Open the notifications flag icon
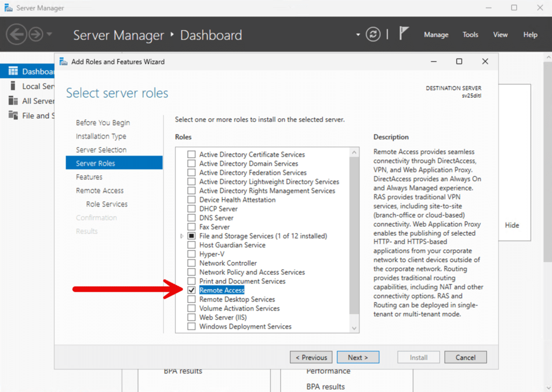The width and height of the screenshot is (552, 392). click(405, 33)
